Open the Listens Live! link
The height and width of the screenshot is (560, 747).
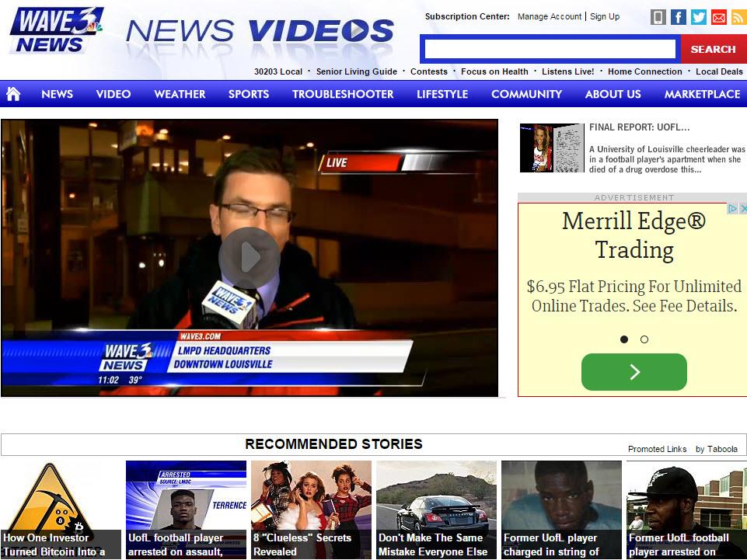(568, 71)
